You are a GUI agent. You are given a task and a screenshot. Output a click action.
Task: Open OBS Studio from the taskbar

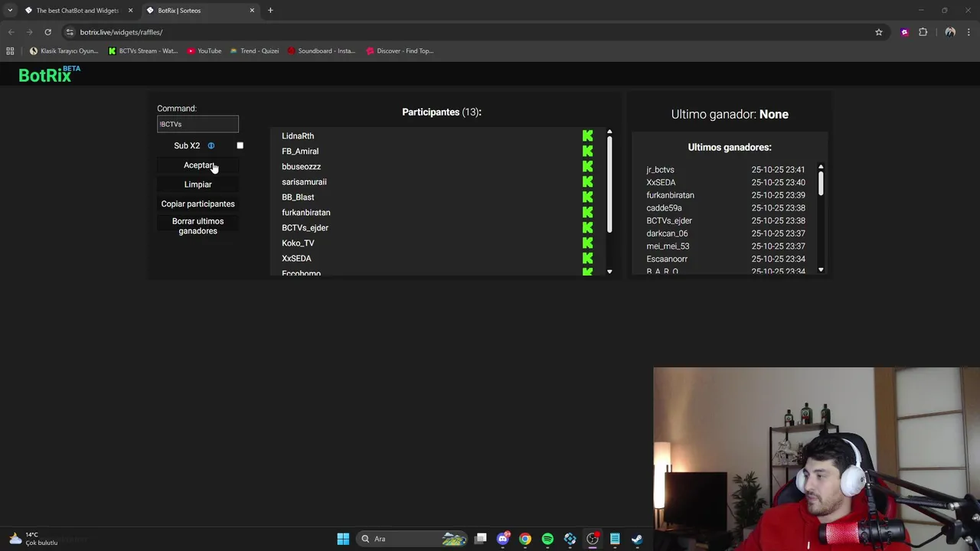(x=593, y=539)
